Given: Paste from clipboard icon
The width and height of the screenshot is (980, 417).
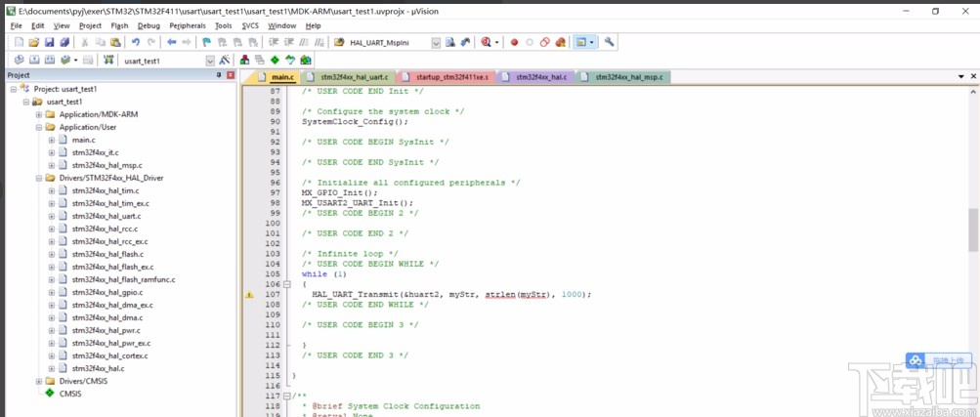Looking at the screenshot, I should click(115, 42).
